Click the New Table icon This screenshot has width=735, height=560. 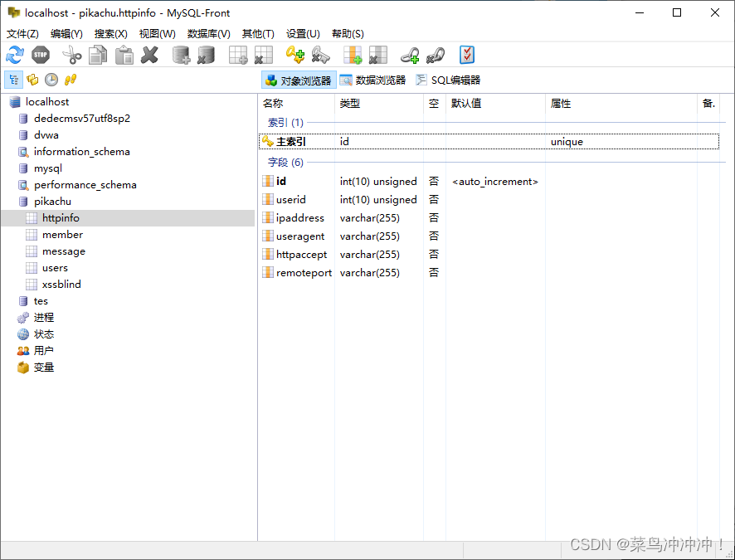click(x=238, y=55)
